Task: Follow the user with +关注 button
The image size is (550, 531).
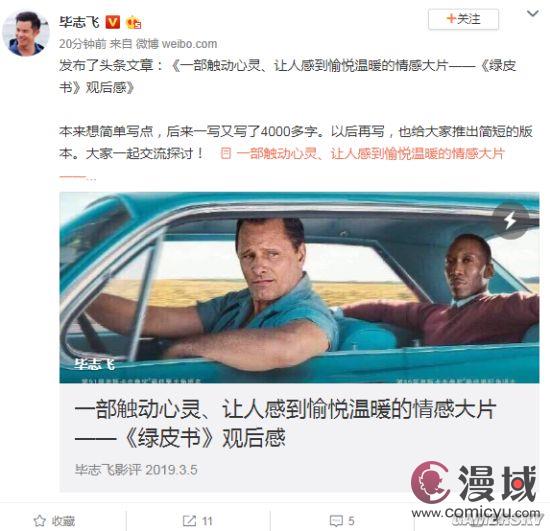Action: click(x=463, y=19)
